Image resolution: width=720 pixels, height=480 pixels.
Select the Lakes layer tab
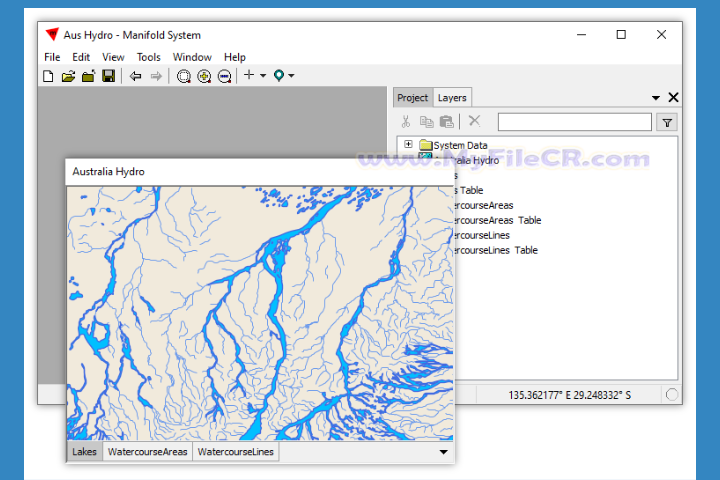pos(84,452)
